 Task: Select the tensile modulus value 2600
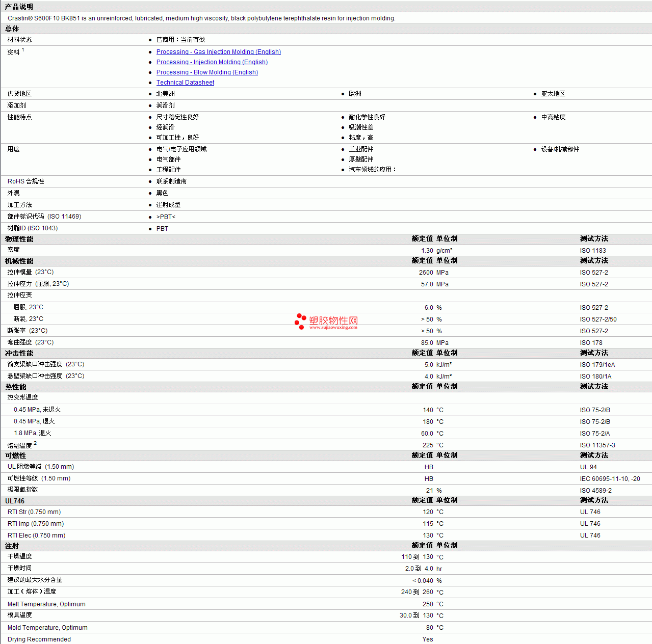point(426,273)
